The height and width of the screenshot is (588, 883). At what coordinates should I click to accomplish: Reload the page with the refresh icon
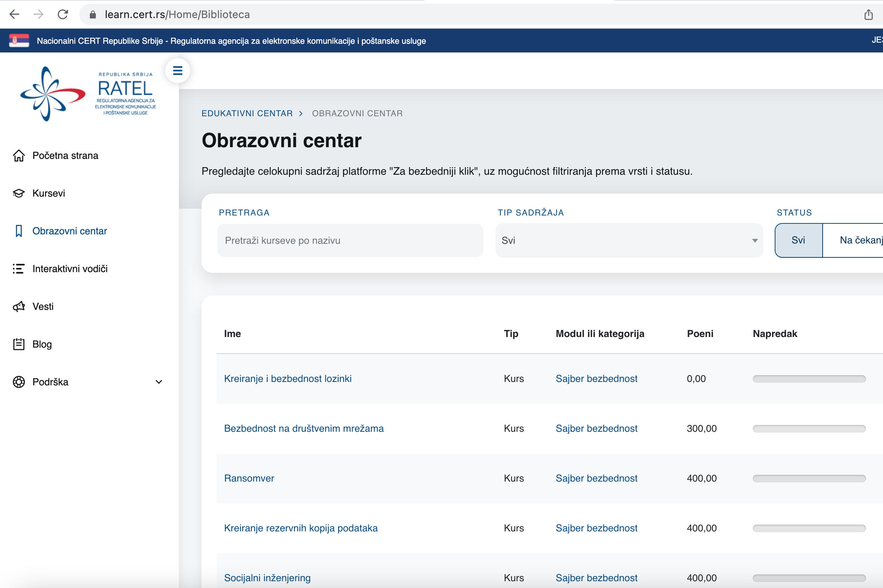(63, 14)
